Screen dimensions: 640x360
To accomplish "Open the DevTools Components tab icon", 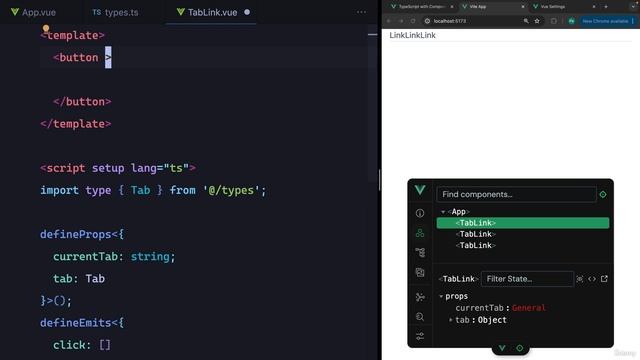I will tap(420, 233).
